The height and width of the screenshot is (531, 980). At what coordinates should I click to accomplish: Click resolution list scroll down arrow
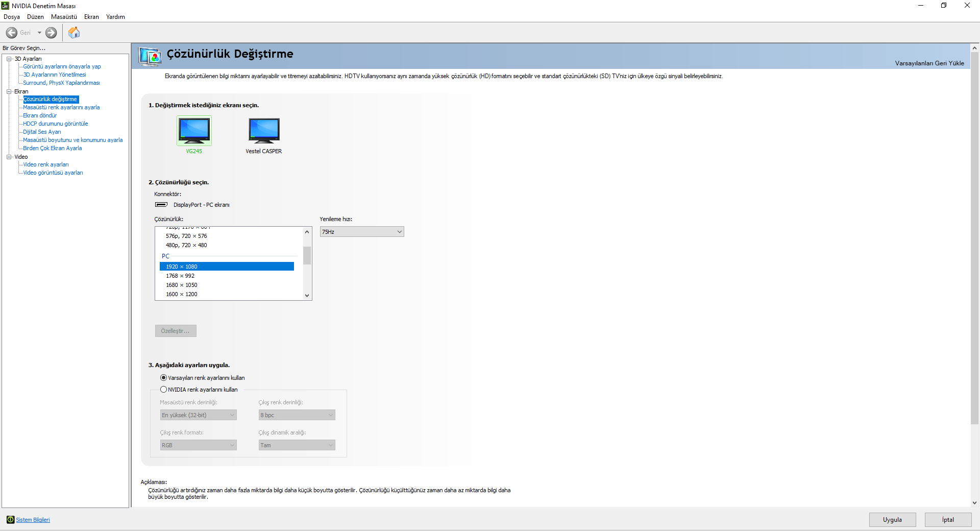307,295
